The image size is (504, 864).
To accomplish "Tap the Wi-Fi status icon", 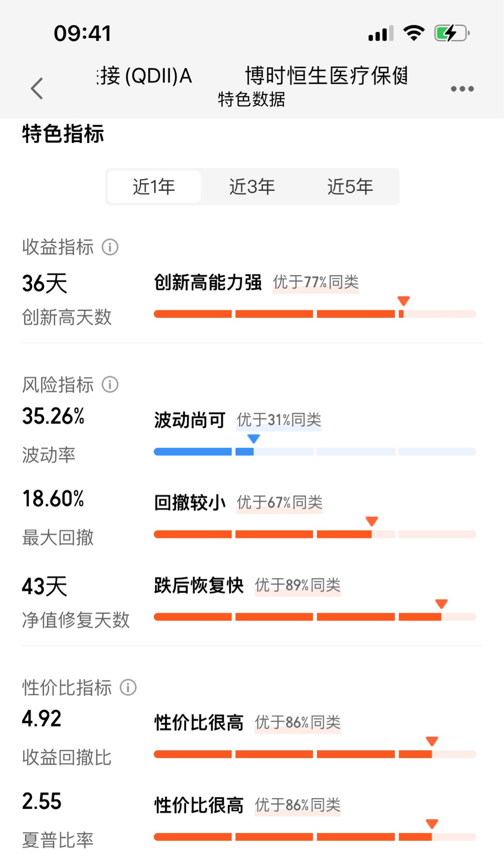I will [x=414, y=33].
